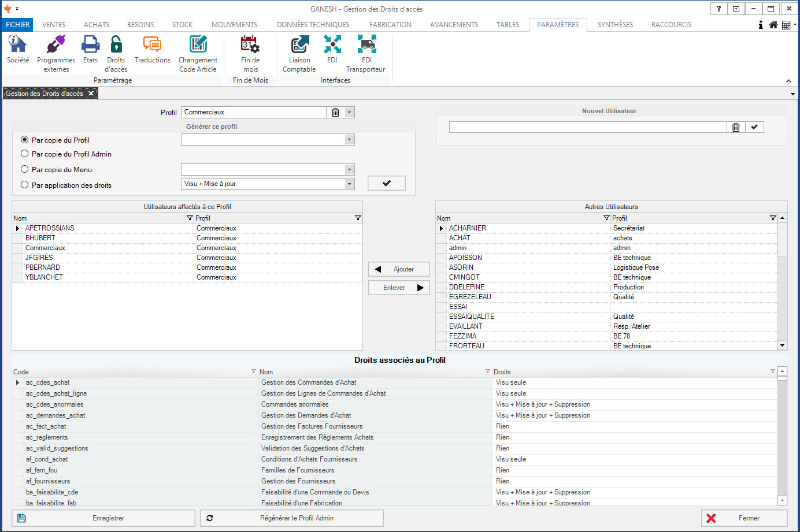Filter the Droits column in rights table

point(772,371)
